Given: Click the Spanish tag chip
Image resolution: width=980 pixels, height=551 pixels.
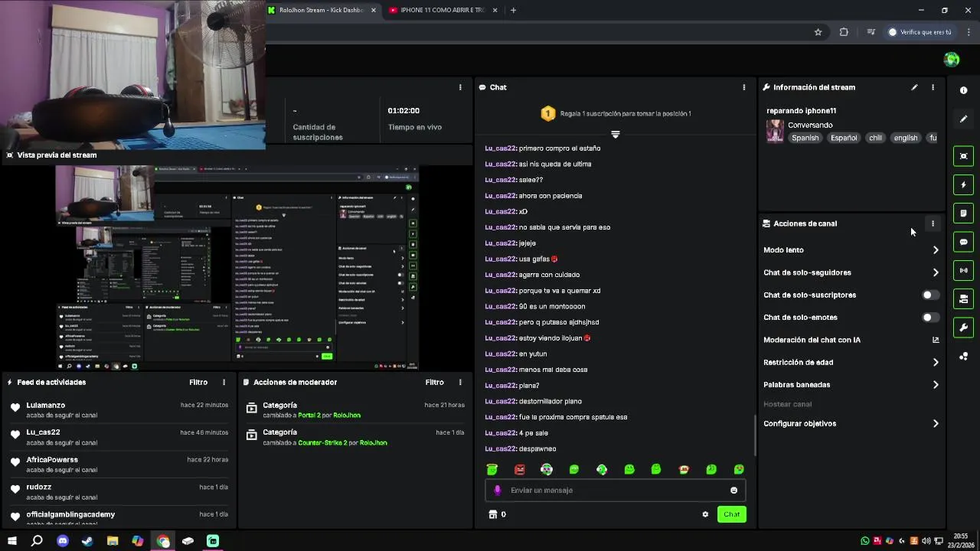Looking at the screenshot, I should [805, 138].
